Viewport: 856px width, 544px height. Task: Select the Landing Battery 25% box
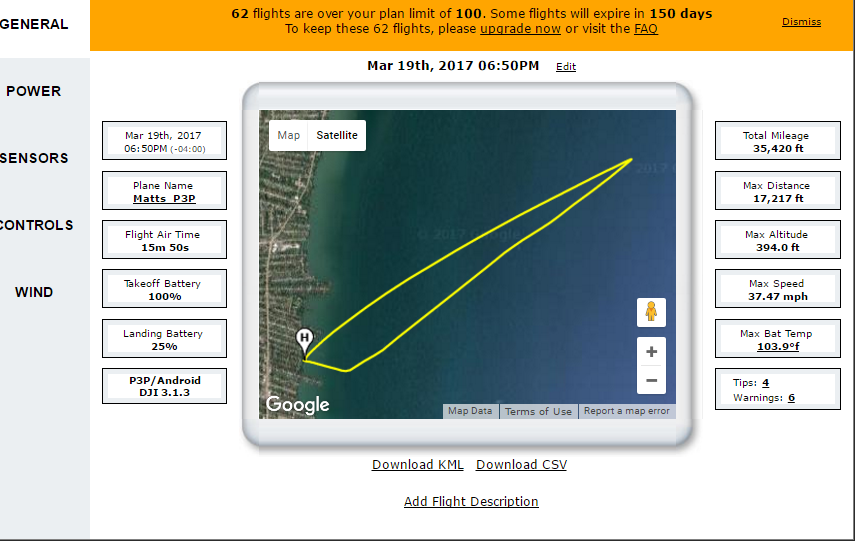point(164,339)
